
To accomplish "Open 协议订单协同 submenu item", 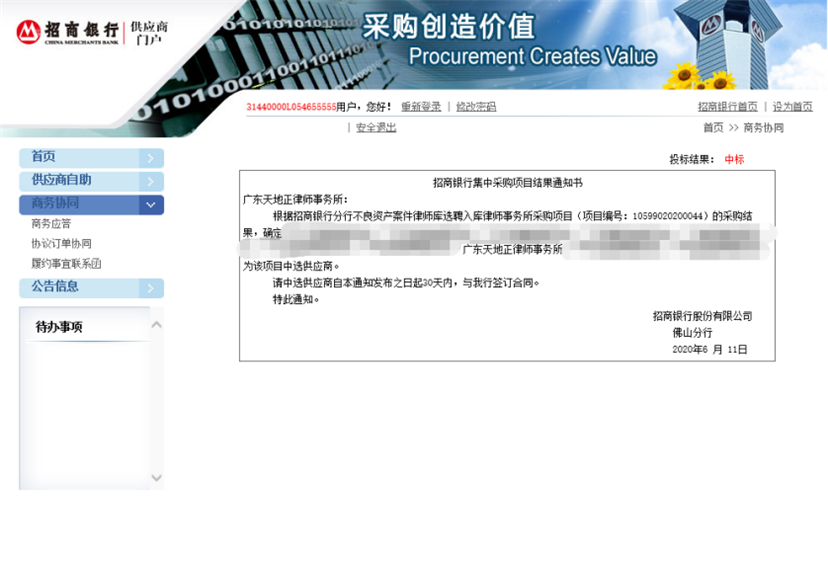I will (61, 244).
